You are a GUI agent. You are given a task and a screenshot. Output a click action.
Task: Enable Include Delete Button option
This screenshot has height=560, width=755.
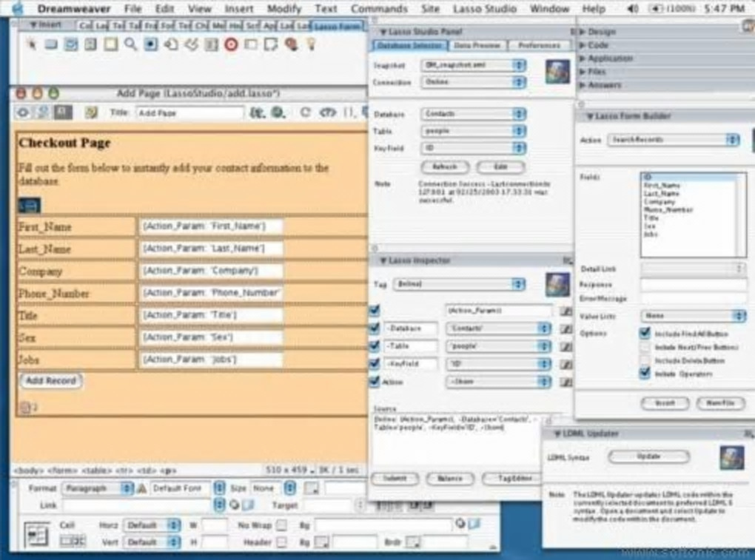pos(645,360)
